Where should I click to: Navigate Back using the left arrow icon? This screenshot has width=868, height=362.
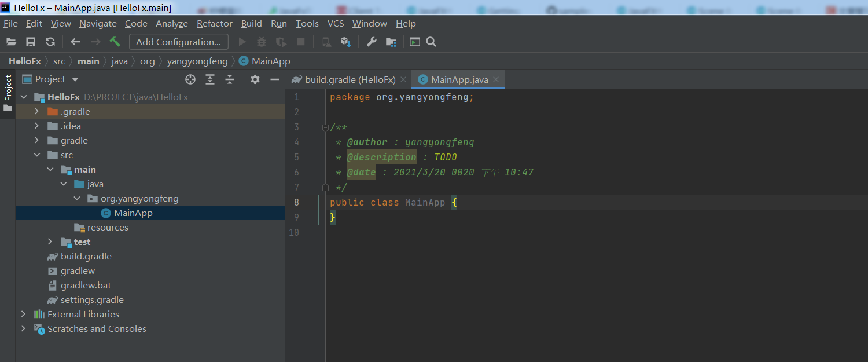75,42
